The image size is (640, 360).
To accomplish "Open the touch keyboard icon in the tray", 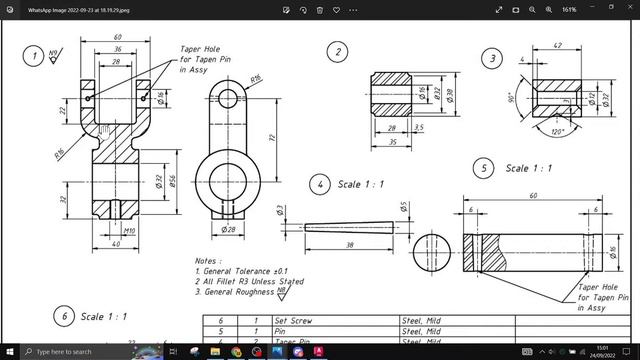I will coord(527,351).
